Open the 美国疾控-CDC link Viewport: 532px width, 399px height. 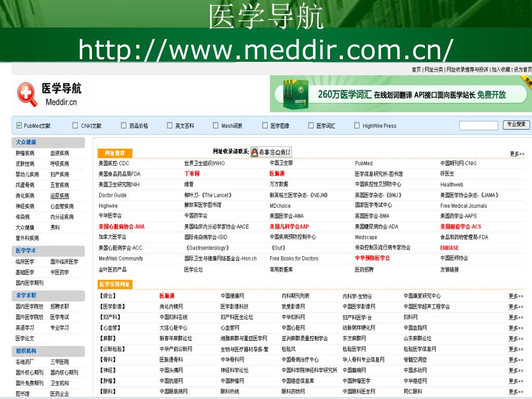(x=114, y=164)
